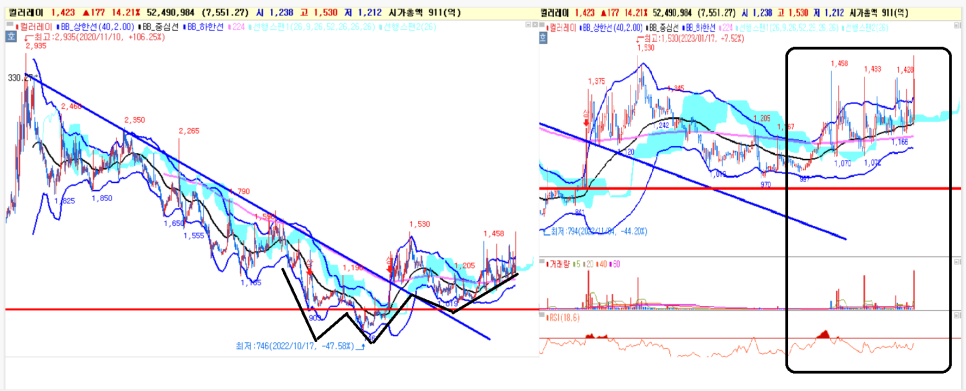This screenshot has width=966, height=391.
Task: Click the 2,350 peak label in left chart
Action: 135,120
